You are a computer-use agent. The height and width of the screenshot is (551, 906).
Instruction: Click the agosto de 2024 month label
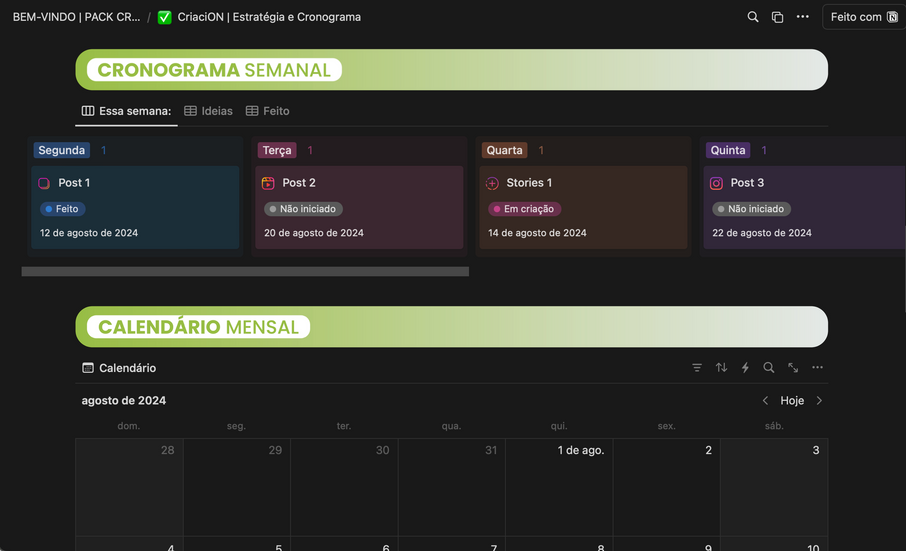pos(124,400)
